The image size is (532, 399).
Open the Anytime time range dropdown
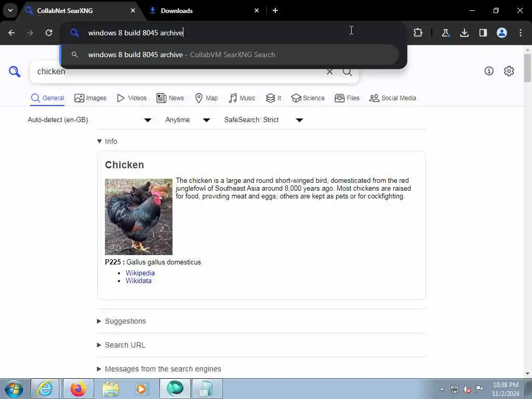[x=188, y=120]
